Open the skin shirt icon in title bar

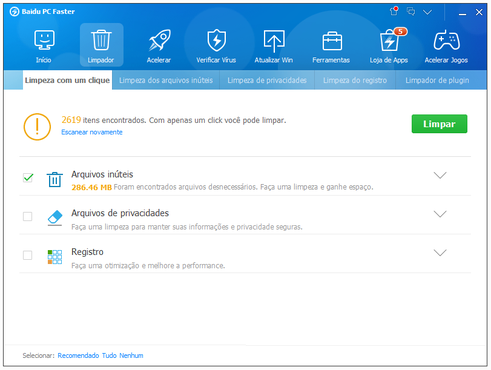[394, 11]
